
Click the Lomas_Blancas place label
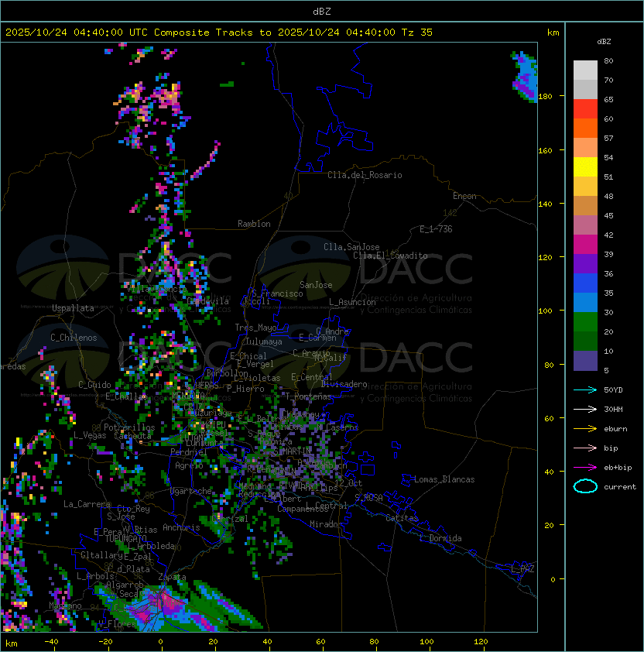tap(444, 479)
